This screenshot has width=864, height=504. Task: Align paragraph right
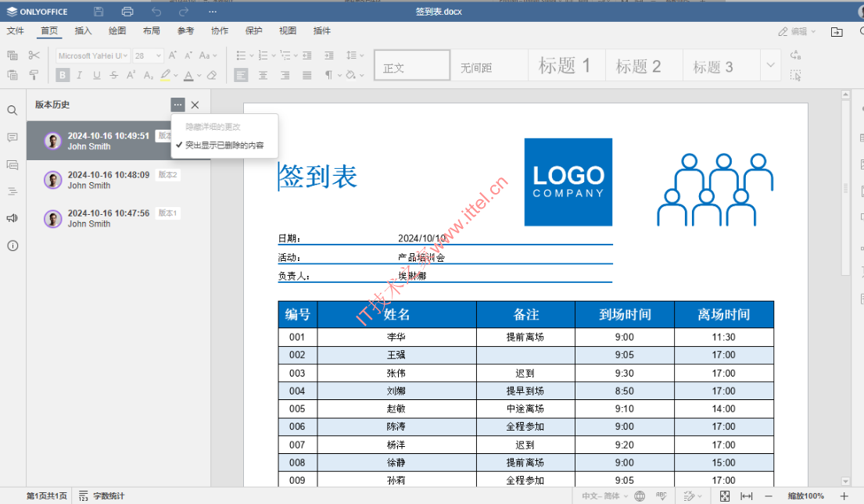[285, 75]
